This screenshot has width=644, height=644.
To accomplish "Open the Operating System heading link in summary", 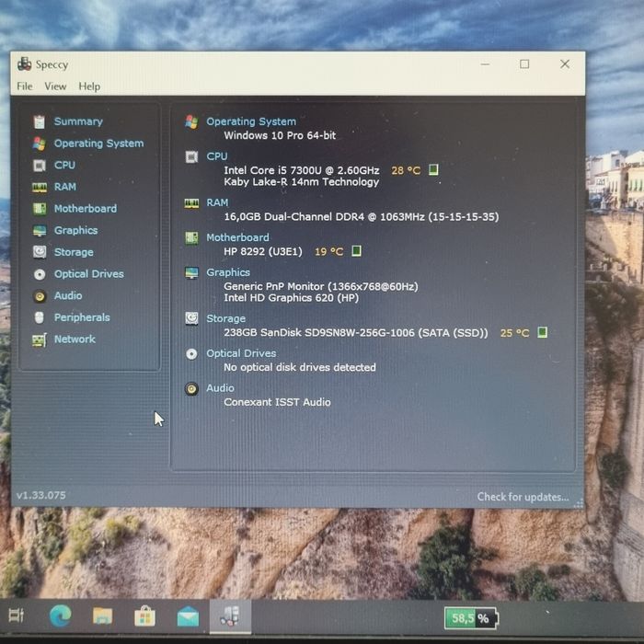I will coord(251,121).
